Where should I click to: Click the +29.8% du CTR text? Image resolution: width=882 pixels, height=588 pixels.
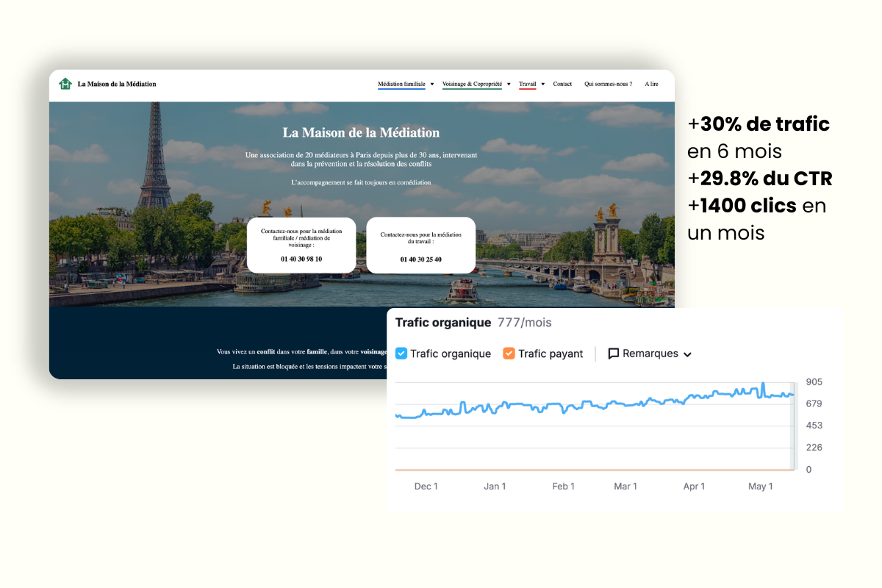(x=760, y=179)
